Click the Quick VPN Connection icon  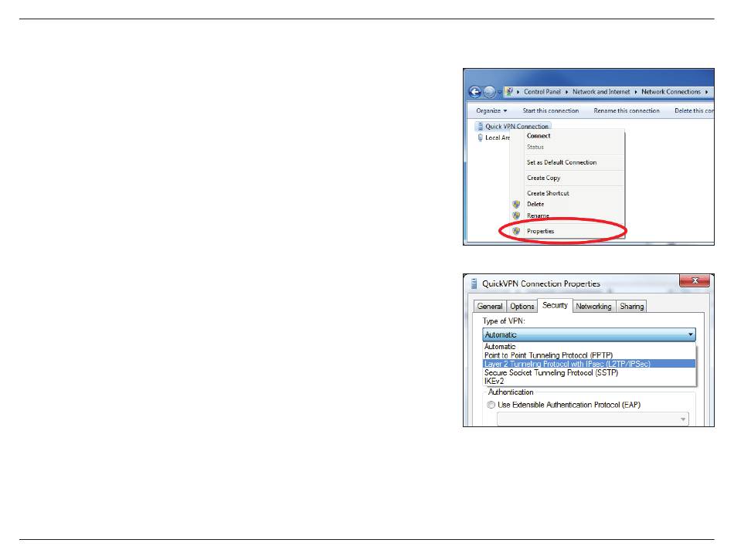pyautogui.click(x=479, y=127)
